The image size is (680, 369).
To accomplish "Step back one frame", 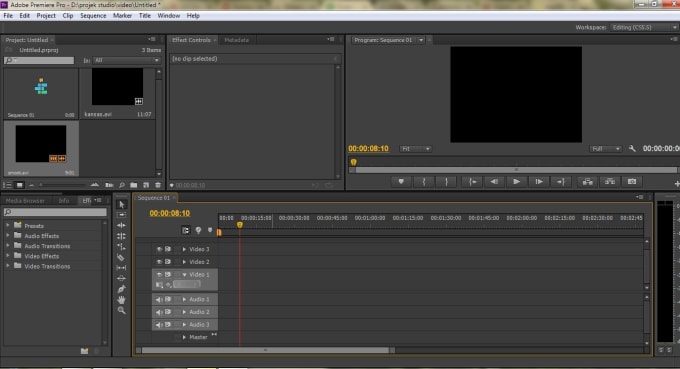I will click(494, 182).
